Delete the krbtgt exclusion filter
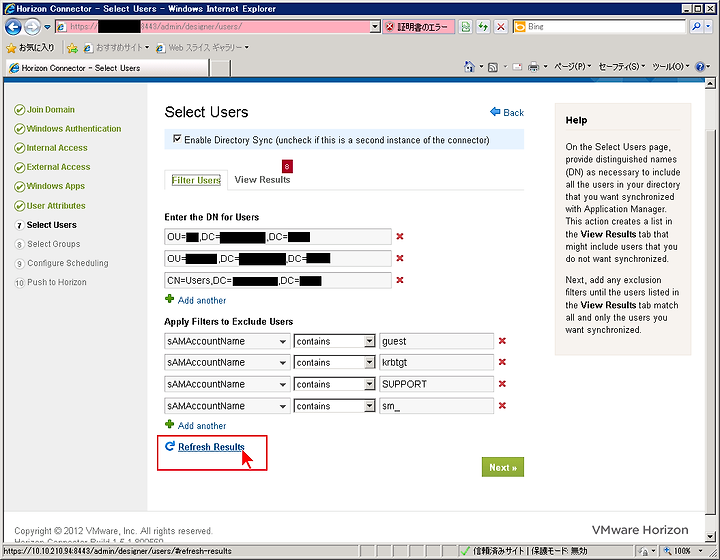The height and width of the screenshot is (560, 720). [x=502, y=362]
